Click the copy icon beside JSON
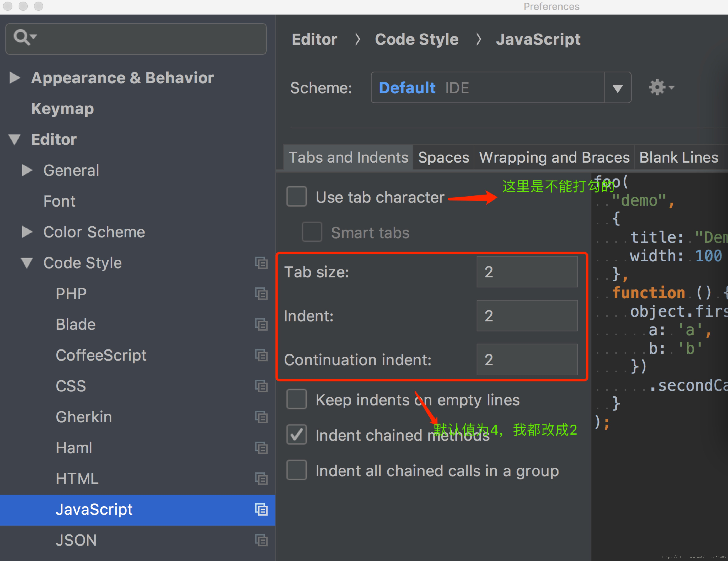Image resolution: width=728 pixels, height=561 pixels. (261, 540)
